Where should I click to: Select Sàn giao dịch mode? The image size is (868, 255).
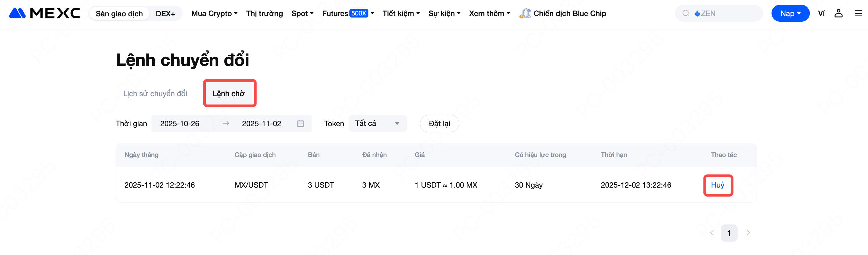coord(119,14)
